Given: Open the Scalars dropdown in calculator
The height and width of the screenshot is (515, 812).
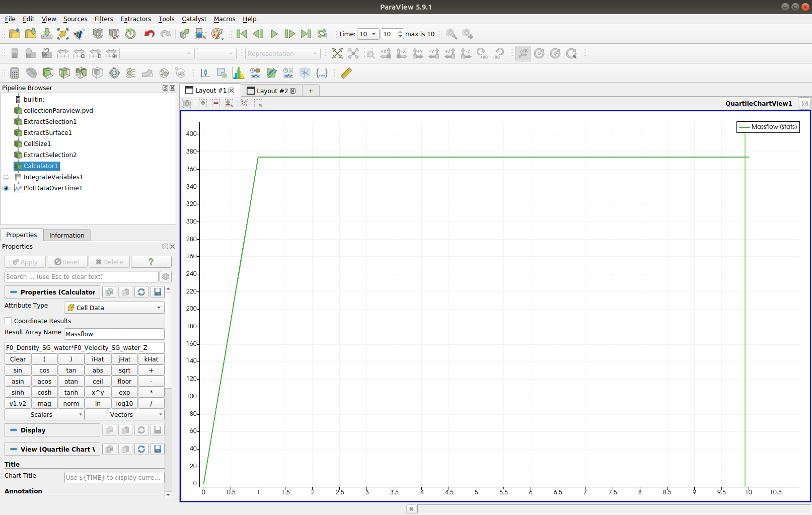Looking at the screenshot, I should (44, 414).
